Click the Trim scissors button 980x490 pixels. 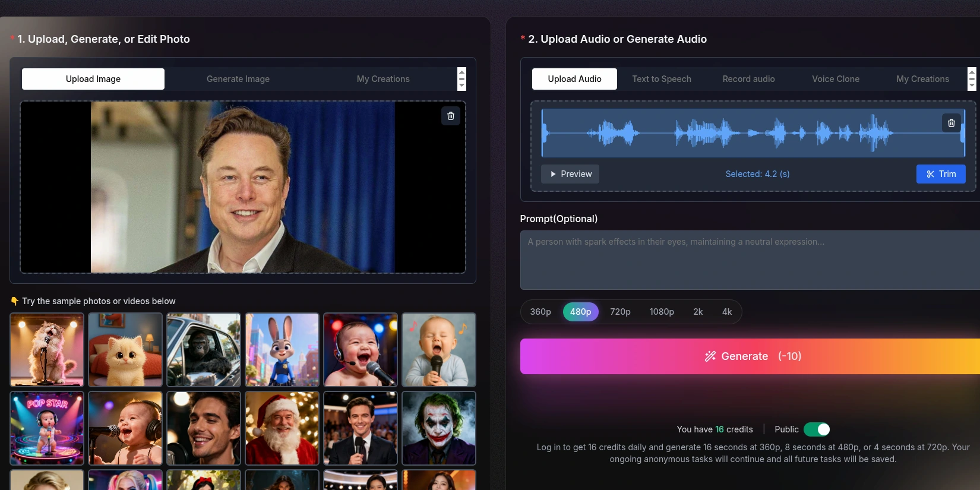[940, 174]
